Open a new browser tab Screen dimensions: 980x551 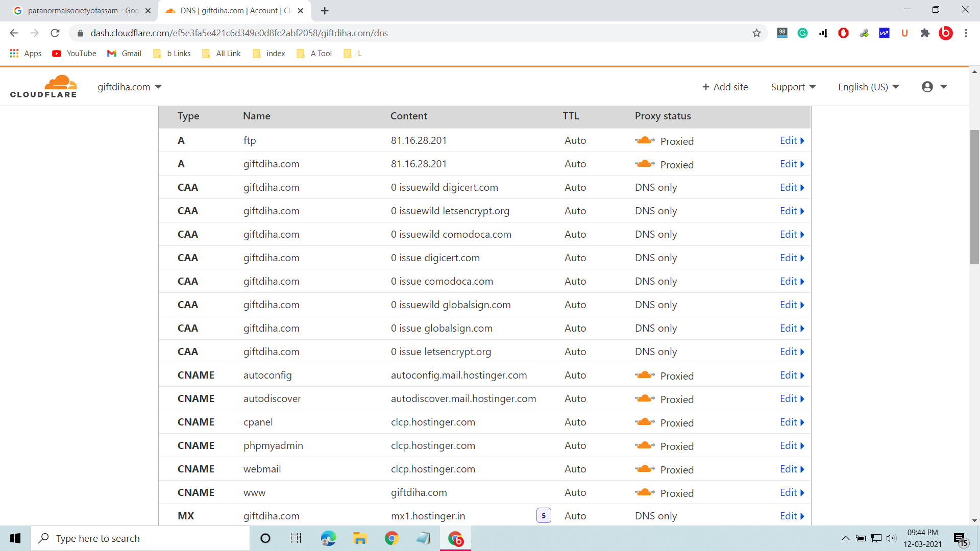pos(325,11)
